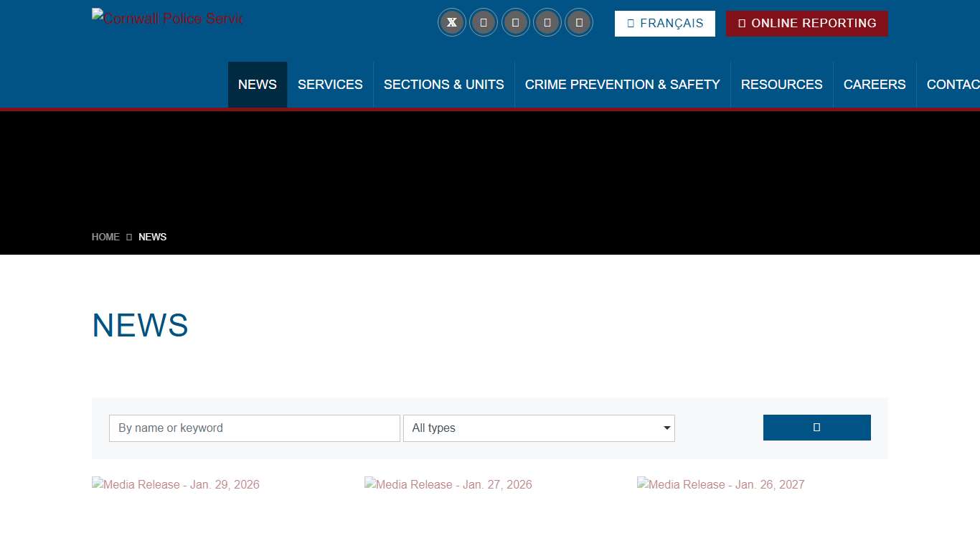This screenshot has height=551, width=980.
Task: Click the fourth round social icon in header
Action: point(547,22)
